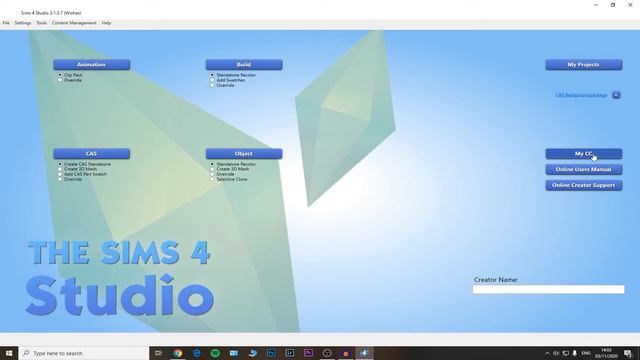Viewport: 640px width, 360px height.
Task: Click the Object button
Action: pos(244,153)
